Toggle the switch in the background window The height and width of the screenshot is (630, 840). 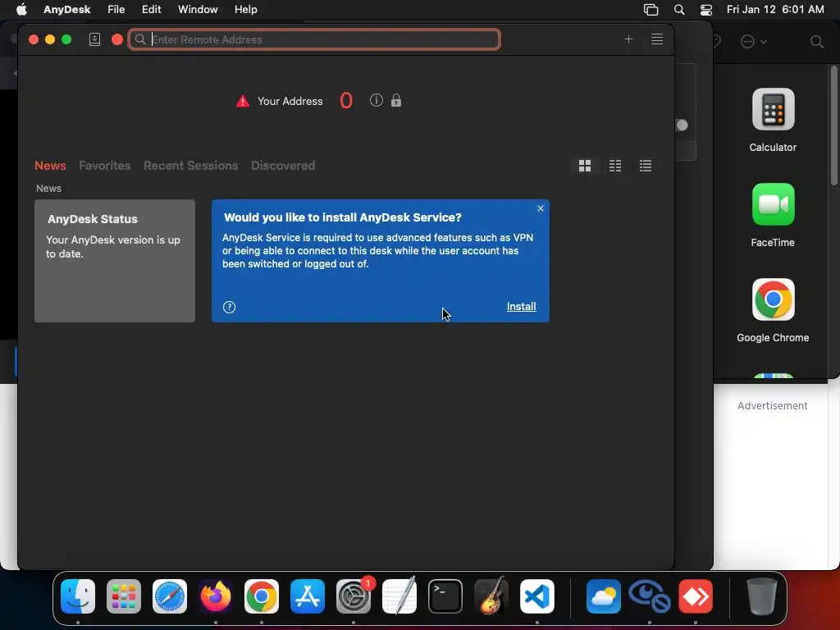(x=682, y=125)
